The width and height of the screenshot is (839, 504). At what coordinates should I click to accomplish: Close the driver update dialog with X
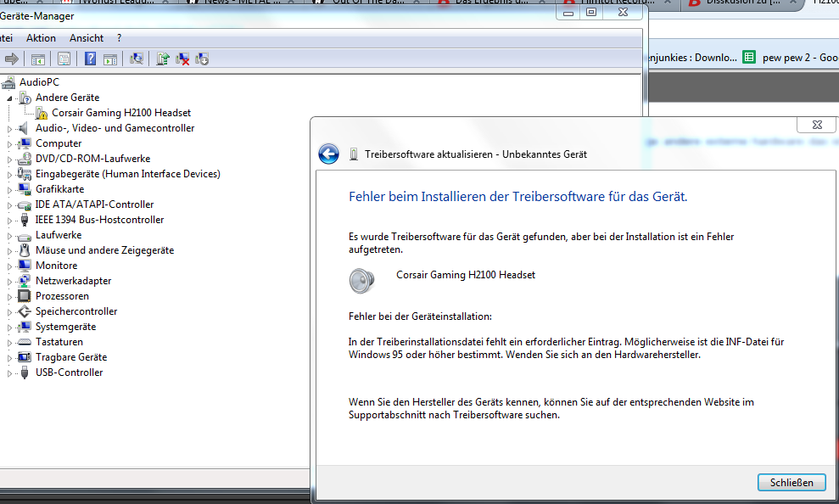[x=817, y=125]
